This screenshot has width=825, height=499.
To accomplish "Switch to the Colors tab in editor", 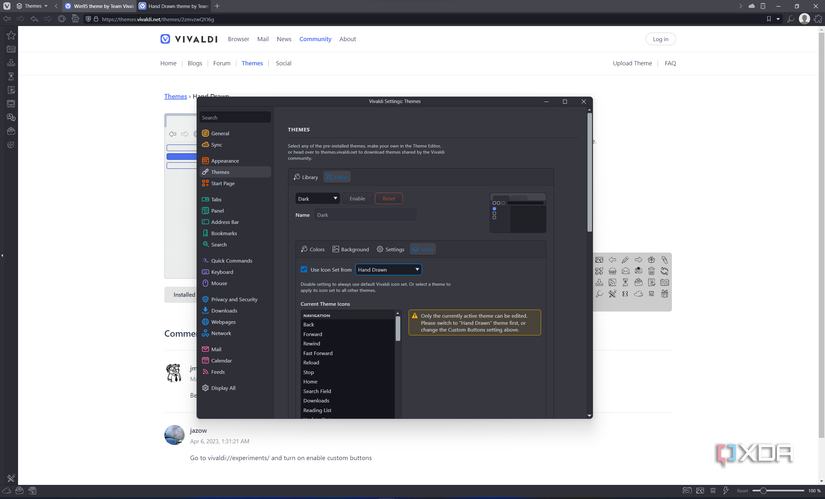I will 313,249.
